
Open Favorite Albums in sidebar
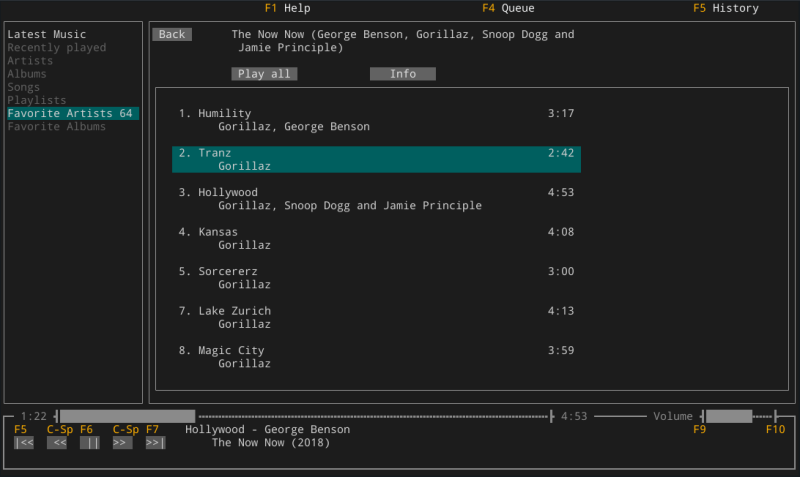(x=57, y=127)
